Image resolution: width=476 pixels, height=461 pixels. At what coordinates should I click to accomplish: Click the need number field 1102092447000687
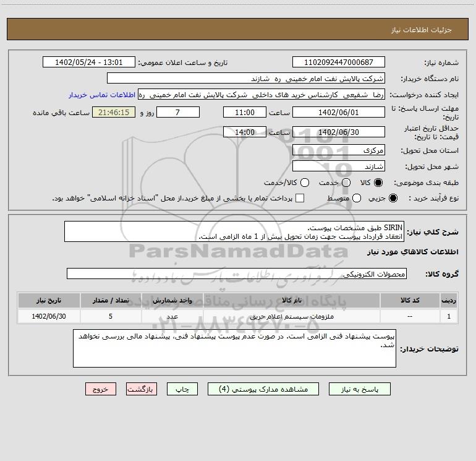339,62
